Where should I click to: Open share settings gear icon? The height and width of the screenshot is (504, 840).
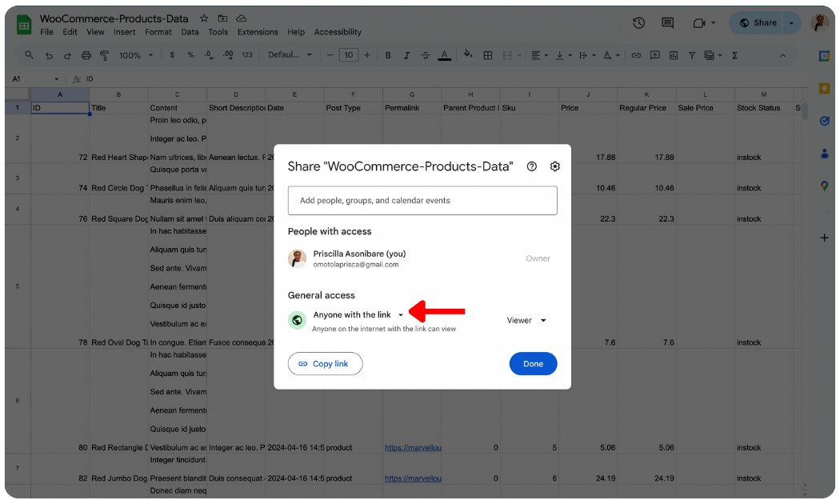click(x=555, y=166)
